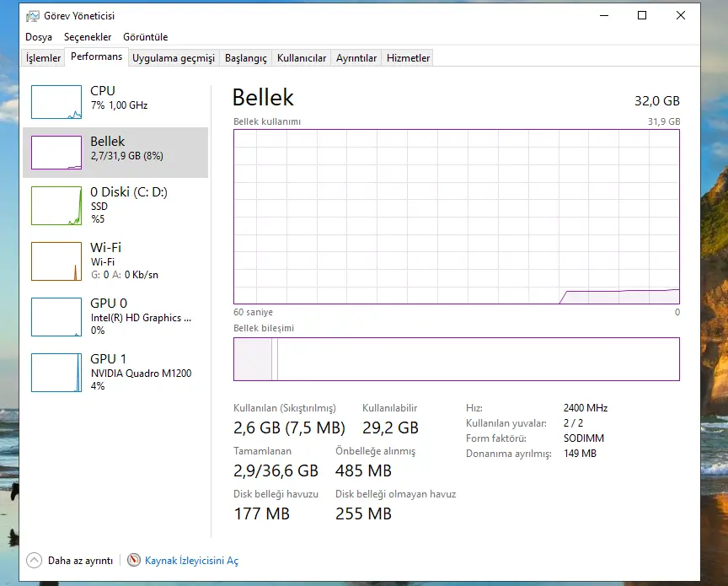This screenshot has width=728, height=586.
Task: Select the GPU 0 mini graph
Action: 56,317
